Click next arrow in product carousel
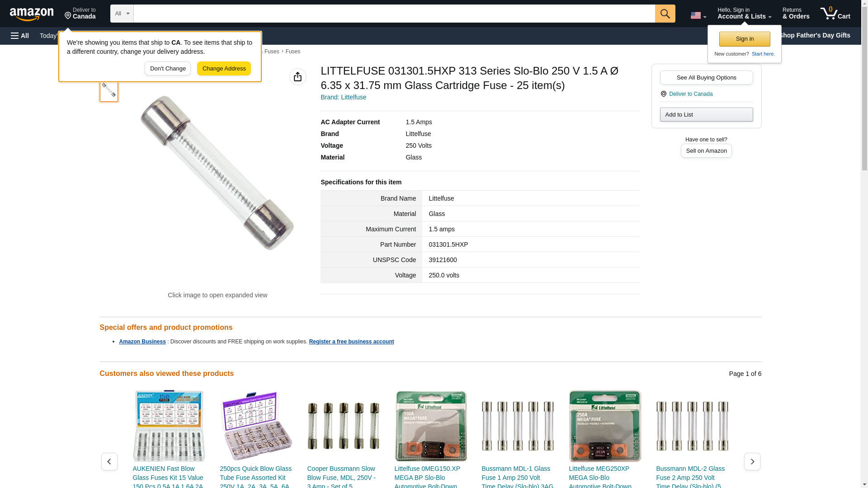This screenshot has width=868, height=488. (x=752, y=461)
